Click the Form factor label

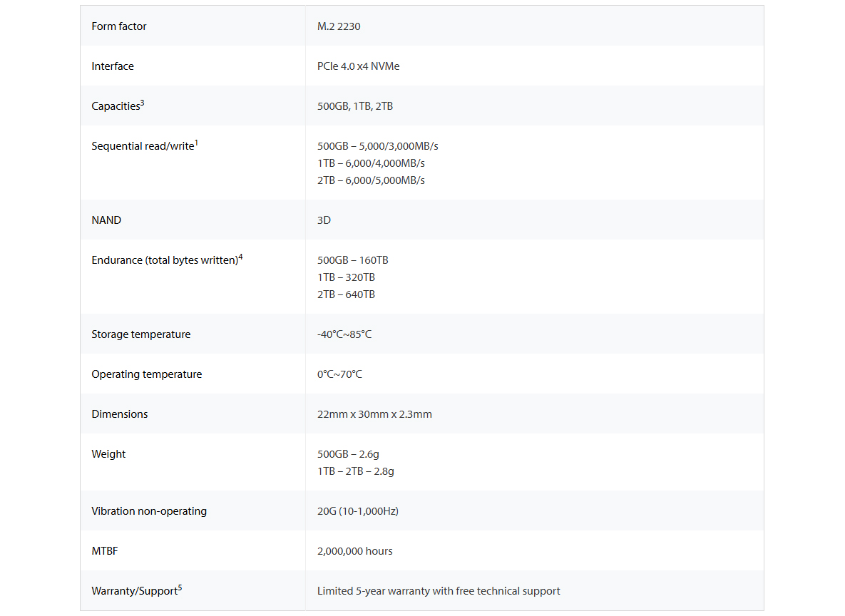[x=118, y=26]
